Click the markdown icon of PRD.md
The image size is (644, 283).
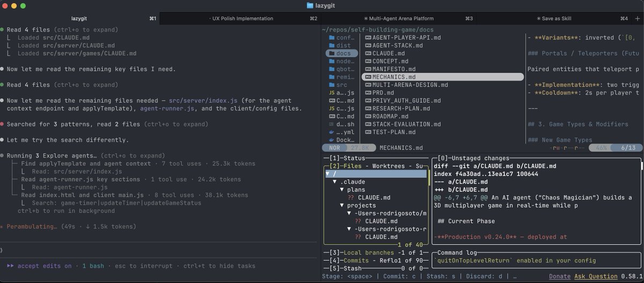tap(368, 93)
